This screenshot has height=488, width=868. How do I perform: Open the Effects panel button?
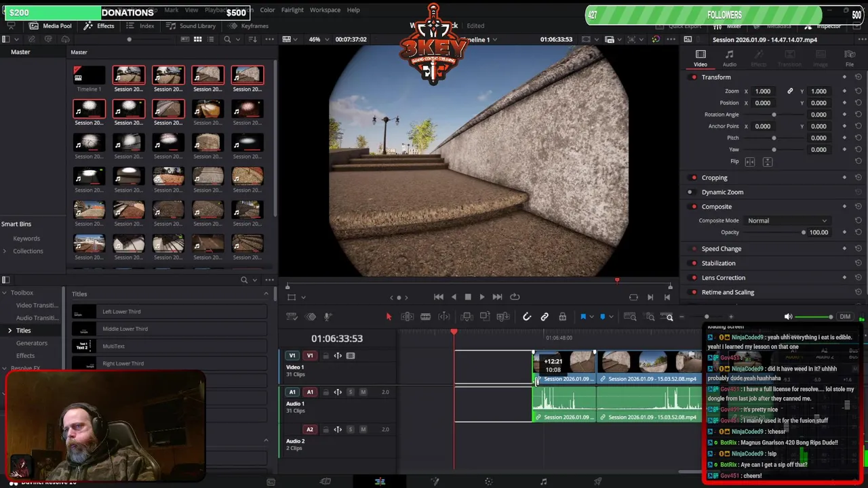point(99,26)
